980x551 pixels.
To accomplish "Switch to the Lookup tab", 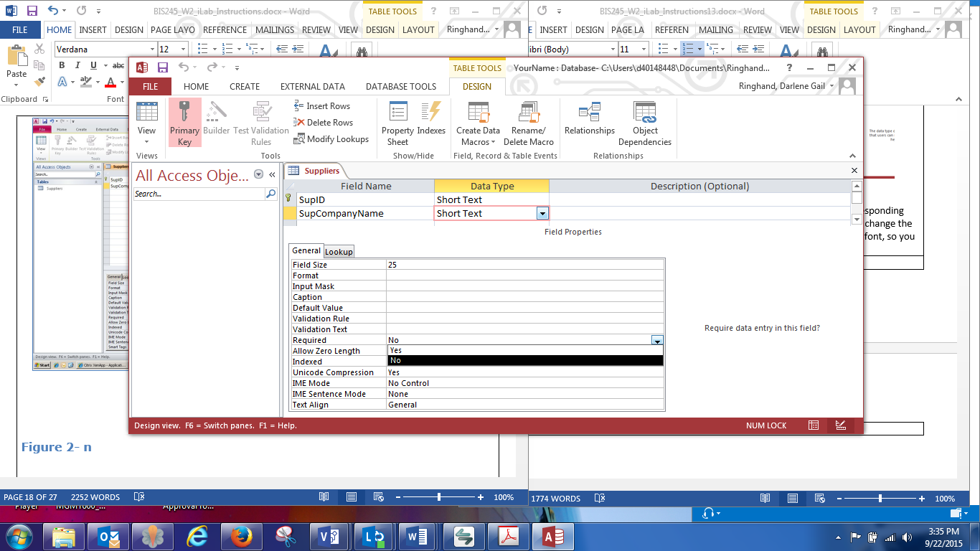I will point(339,252).
